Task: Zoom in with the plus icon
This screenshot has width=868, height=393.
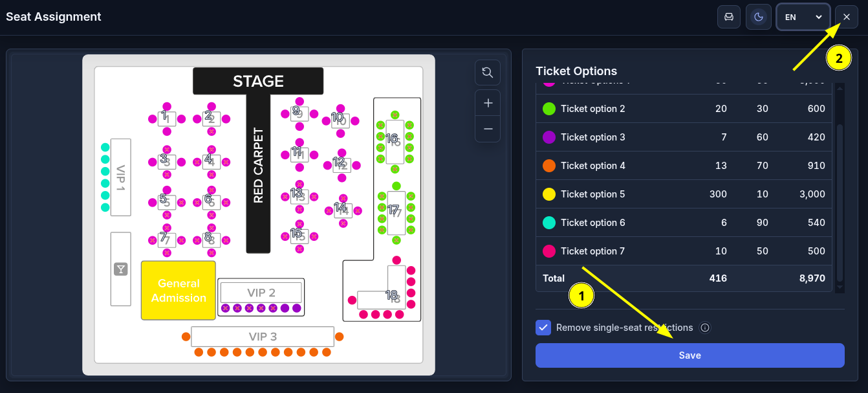Action: tap(488, 103)
